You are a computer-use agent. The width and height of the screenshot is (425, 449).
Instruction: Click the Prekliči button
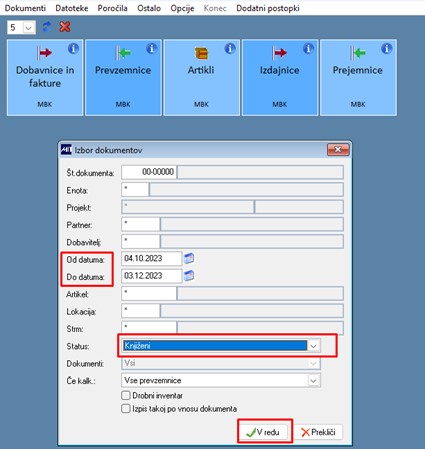click(318, 432)
